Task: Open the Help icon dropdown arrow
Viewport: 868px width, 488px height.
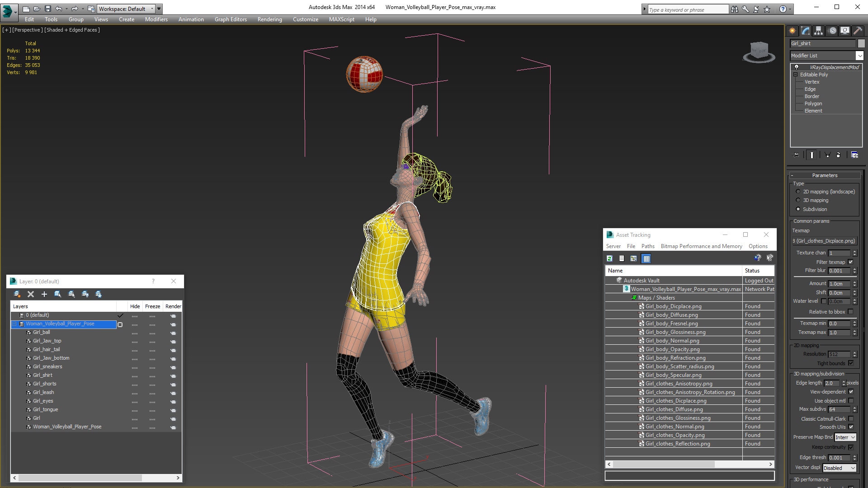Action: point(790,9)
